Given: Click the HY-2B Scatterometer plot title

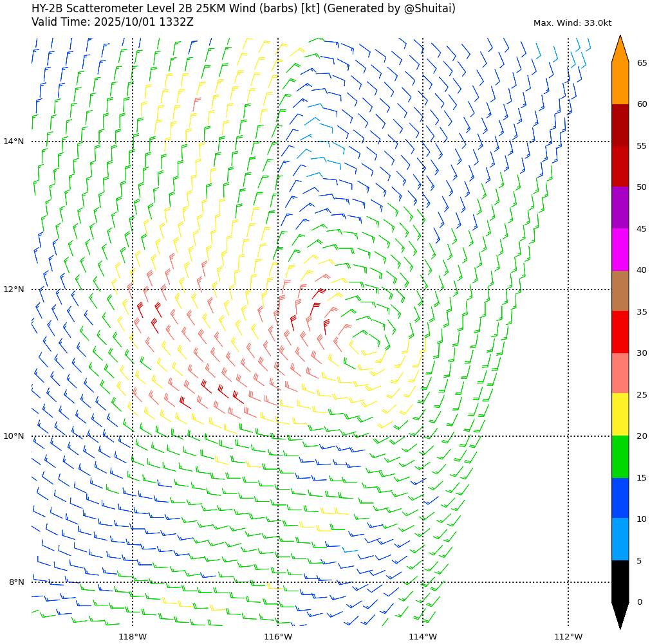Looking at the screenshot, I should click(x=243, y=8).
